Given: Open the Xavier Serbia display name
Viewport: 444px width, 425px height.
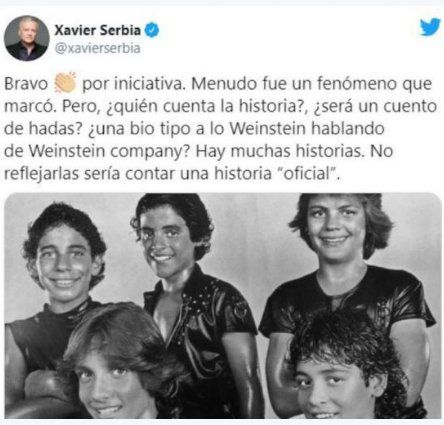Looking at the screenshot, I should tap(97, 30).
